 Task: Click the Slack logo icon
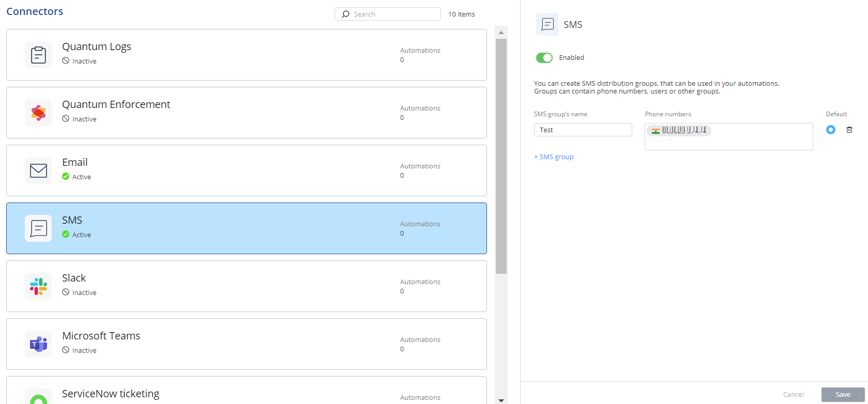click(38, 286)
